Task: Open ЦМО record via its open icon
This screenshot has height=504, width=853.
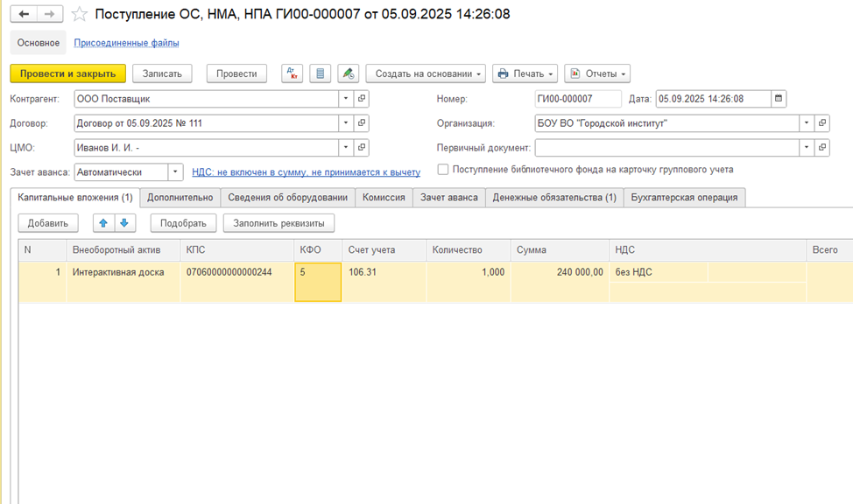Action: click(x=362, y=147)
